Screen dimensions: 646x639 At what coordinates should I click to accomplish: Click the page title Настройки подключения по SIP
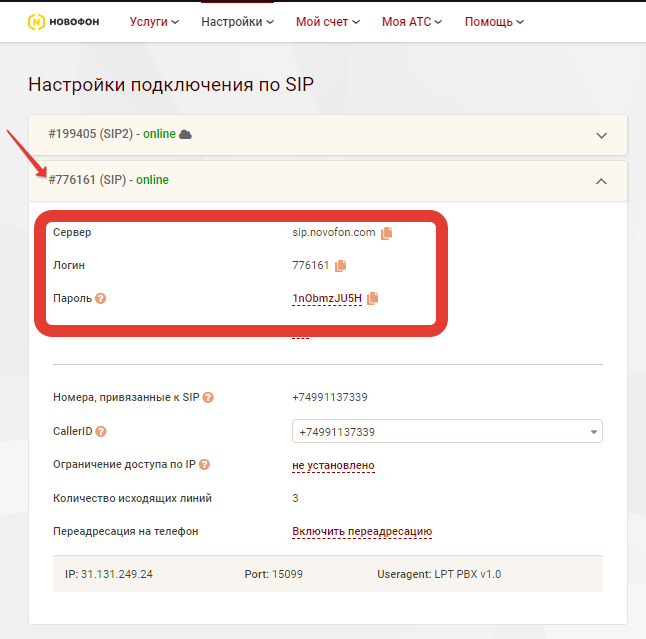[x=171, y=84]
